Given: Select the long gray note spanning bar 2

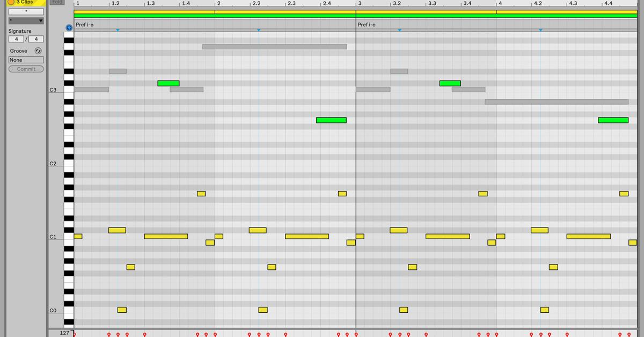Looking at the screenshot, I should [x=275, y=47].
